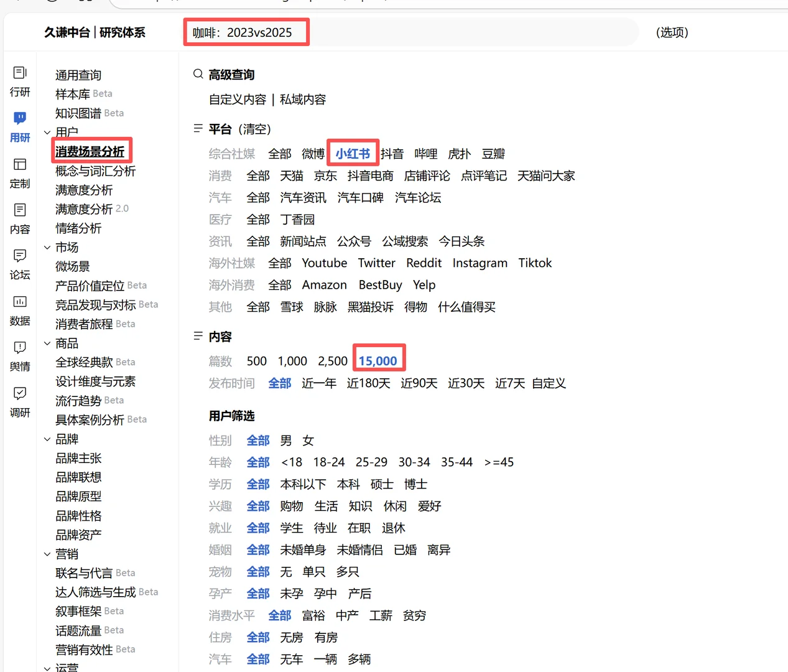The image size is (788, 672).
Task: Open 知识图谱 Beta item
Action: pos(90,113)
